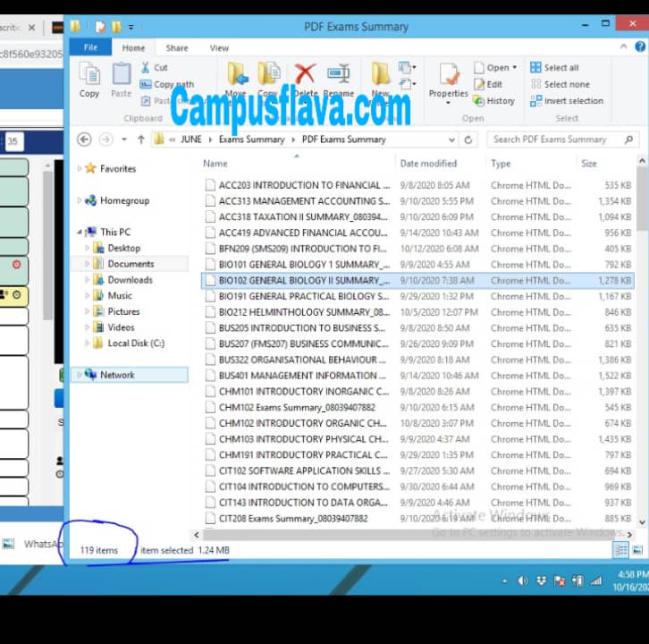649x644 pixels.
Task: Click Select all in ribbon
Action: point(554,67)
